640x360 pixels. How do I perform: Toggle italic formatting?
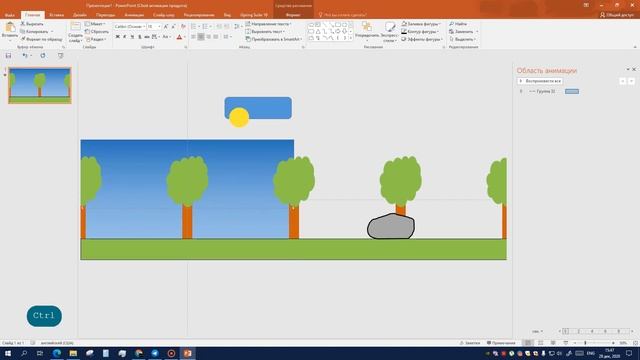coord(125,37)
